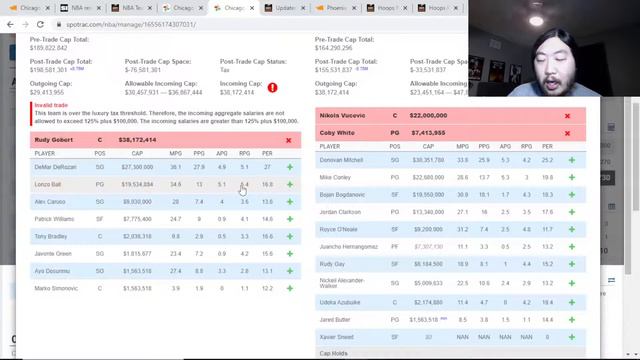Click the PER header in right table

coord(547,146)
